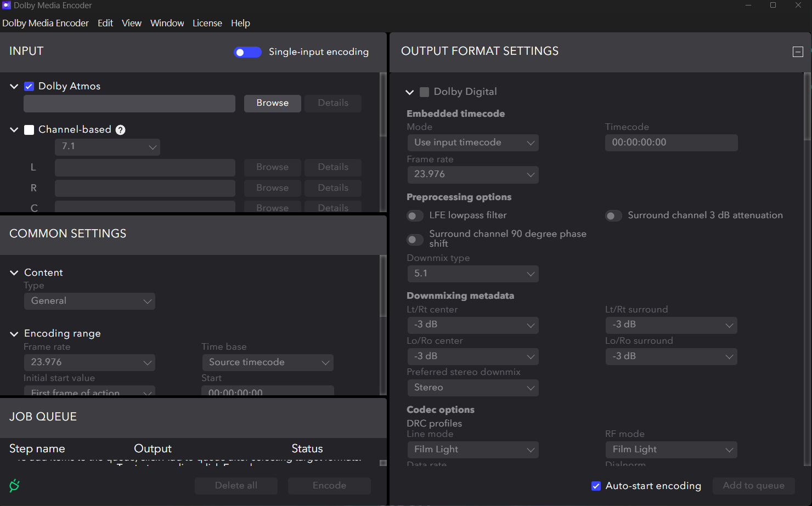Open RF mode Film Light dropdown
Screen dimensions: 812x506
coord(671,450)
